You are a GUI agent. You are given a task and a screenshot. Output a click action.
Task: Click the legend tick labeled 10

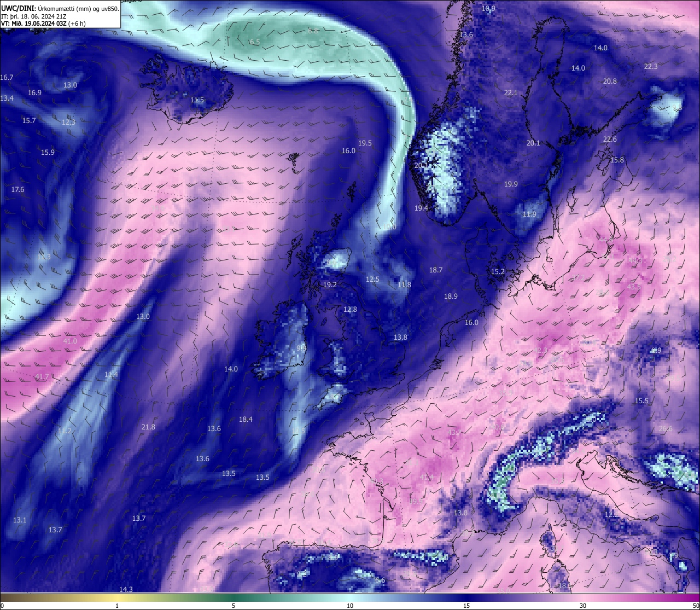pyautogui.click(x=350, y=606)
